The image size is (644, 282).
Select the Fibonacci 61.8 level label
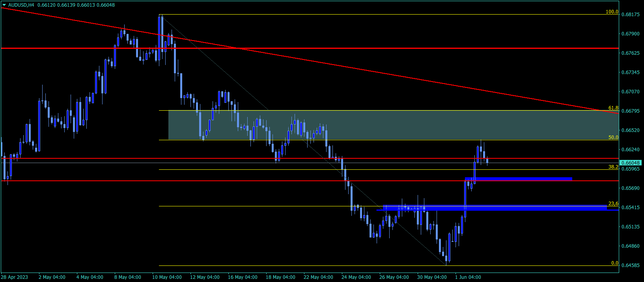613,108
